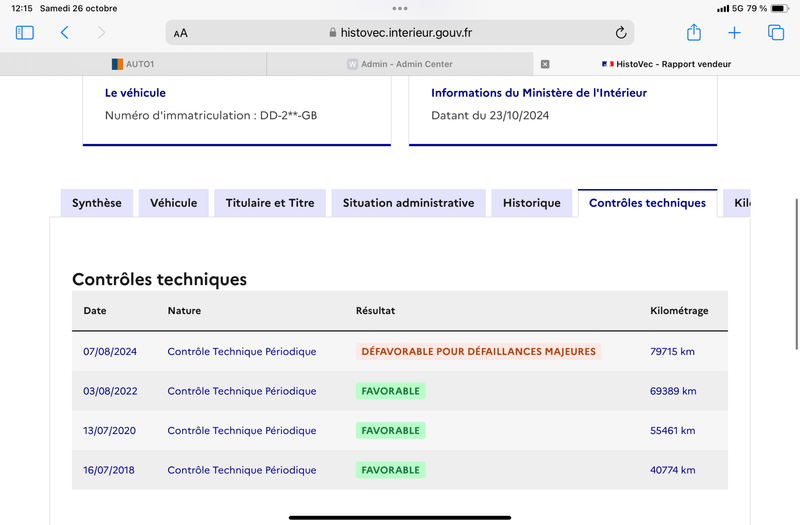The height and width of the screenshot is (525, 800).
Task: Click the Contrôles techniques section heading
Action: pyautogui.click(x=160, y=280)
